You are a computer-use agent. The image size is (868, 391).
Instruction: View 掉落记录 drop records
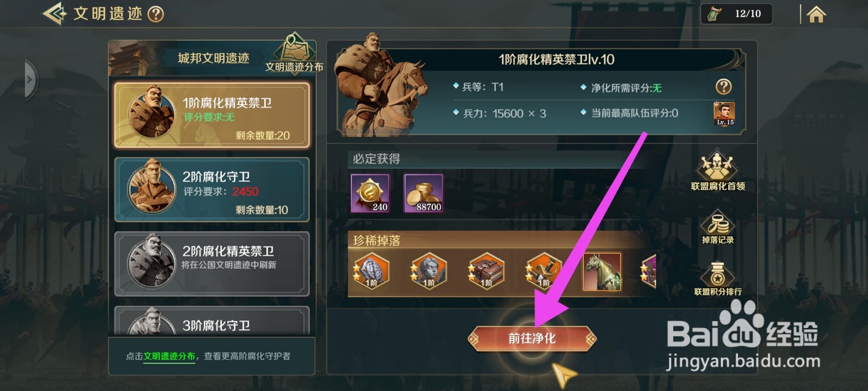717,228
